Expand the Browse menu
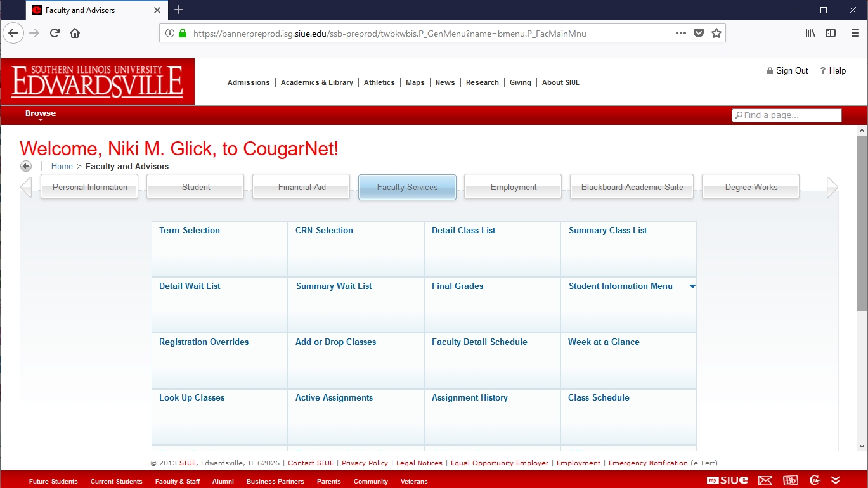The width and height of the screenshot is (868, 488). [41, 114]
